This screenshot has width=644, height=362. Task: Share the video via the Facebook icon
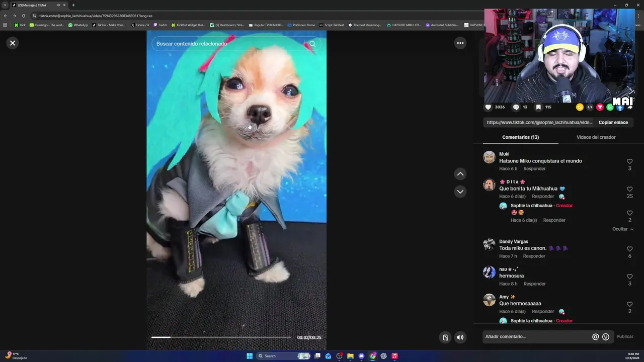click(620, 107)
